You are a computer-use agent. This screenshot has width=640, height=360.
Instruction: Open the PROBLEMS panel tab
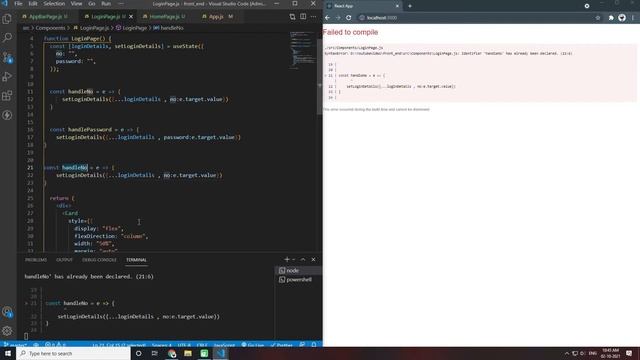coord(36,260)
